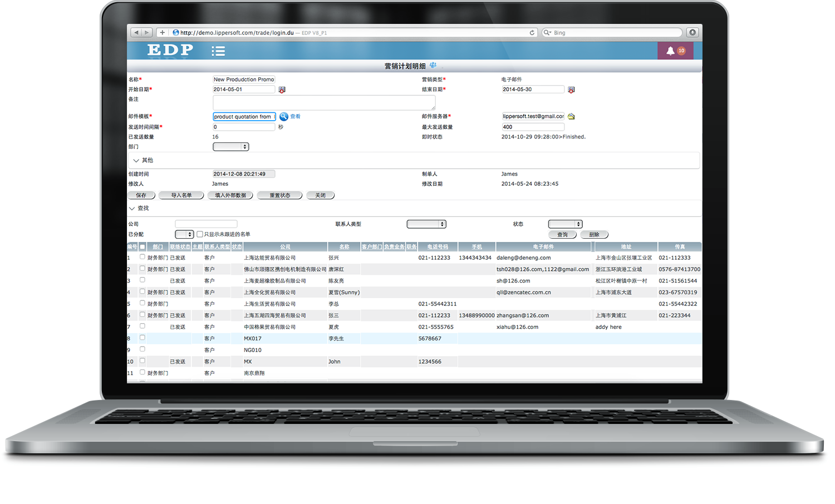Image resolution: width=835 pixels, height=504 pixels.
Task: Click the notification bell with 10 badge
Action: point(671,51)
